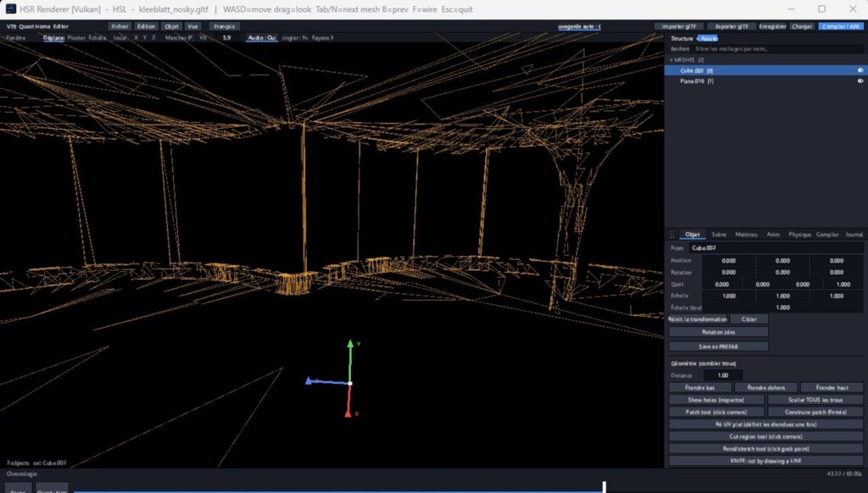Click the timeline playhead marker
The height and width of the screenshot is (493, 868).
(x=604, y=486)
